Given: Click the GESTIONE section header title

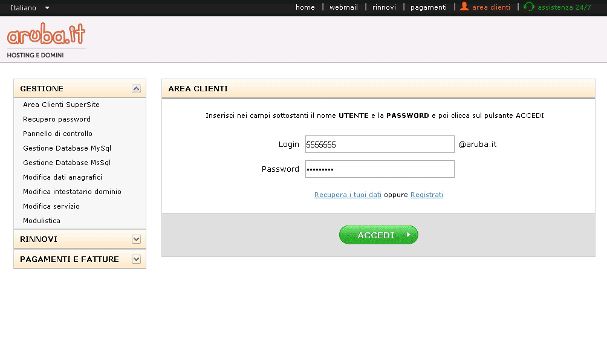Looking at the screenshot, I should (42, 89).
